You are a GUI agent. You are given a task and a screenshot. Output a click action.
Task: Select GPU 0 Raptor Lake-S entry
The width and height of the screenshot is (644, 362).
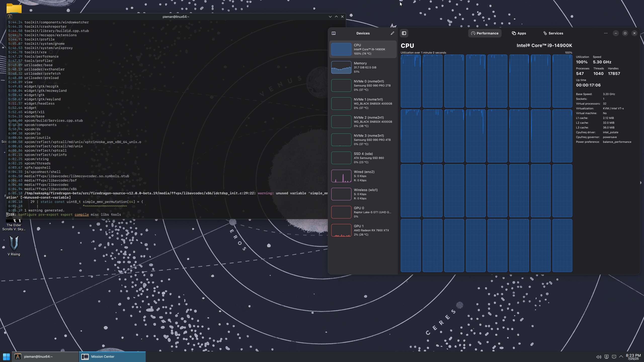click(363, 212)
